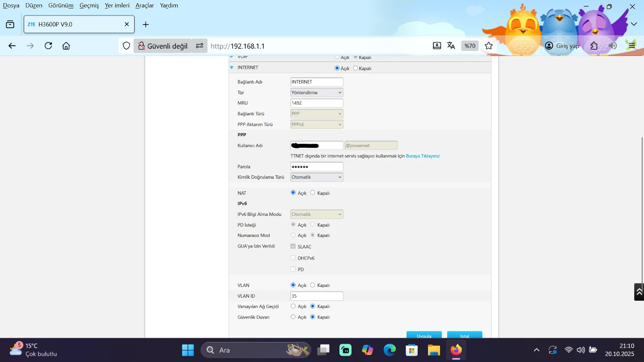
Task: Click the Parola password field
Action: (x=317, y=167)
